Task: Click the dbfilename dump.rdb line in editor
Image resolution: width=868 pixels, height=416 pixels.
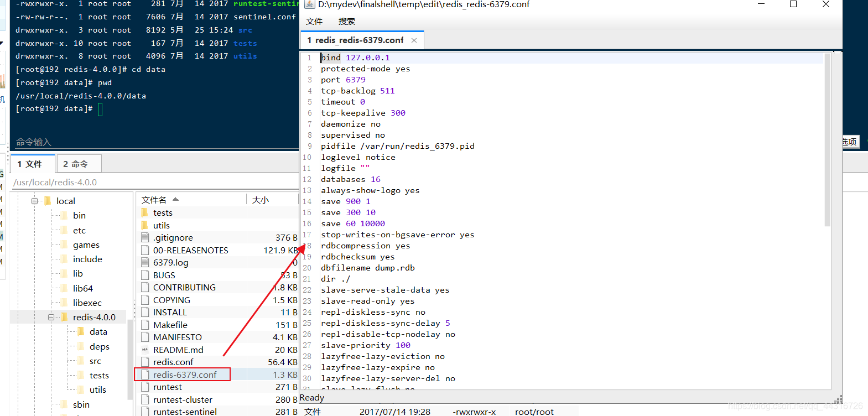Action: pyautogui.click(x=368, y=268)
